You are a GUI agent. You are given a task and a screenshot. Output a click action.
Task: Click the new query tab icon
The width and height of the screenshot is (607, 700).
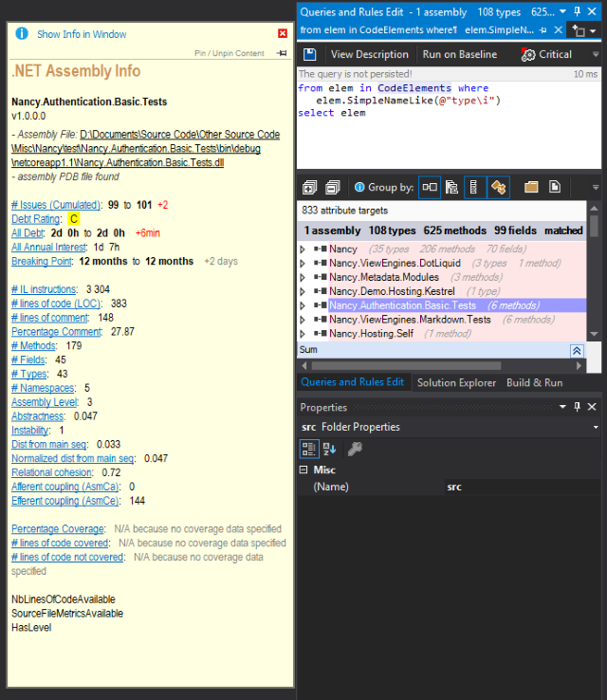pyautogui.click(x=579, y=30)
